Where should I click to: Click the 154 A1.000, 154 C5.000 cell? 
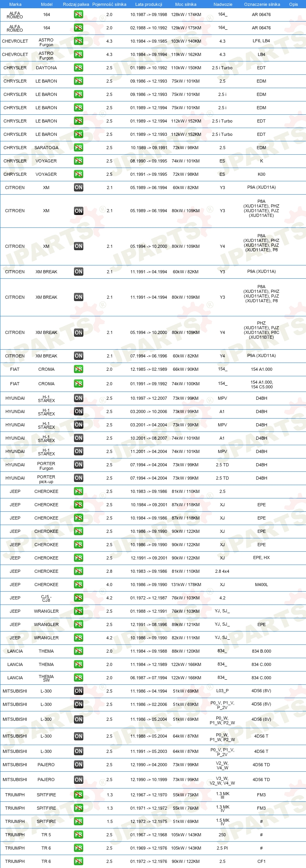262,384
